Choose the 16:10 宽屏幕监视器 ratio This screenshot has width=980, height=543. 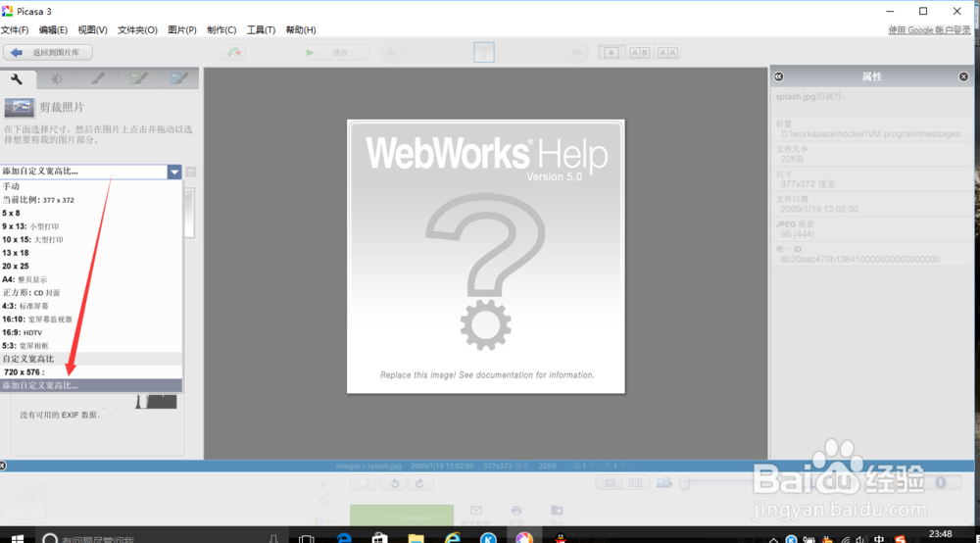coord(91,320)
